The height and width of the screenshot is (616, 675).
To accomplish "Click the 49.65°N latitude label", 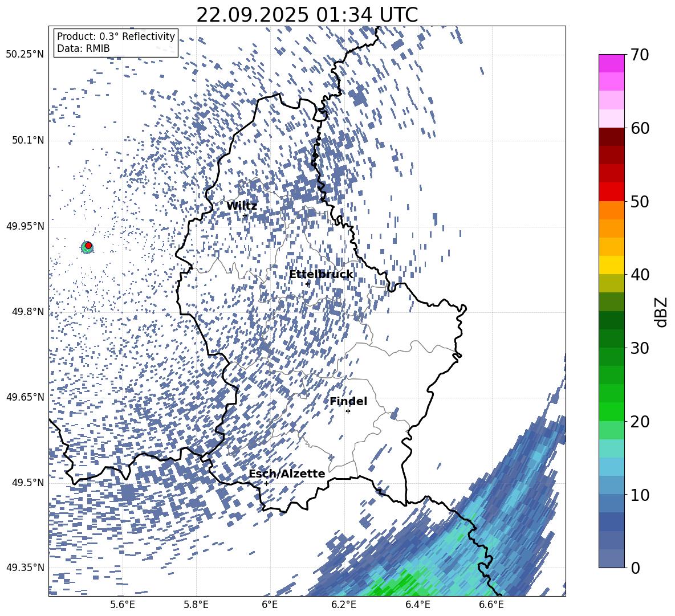I will tap(25, 397).
